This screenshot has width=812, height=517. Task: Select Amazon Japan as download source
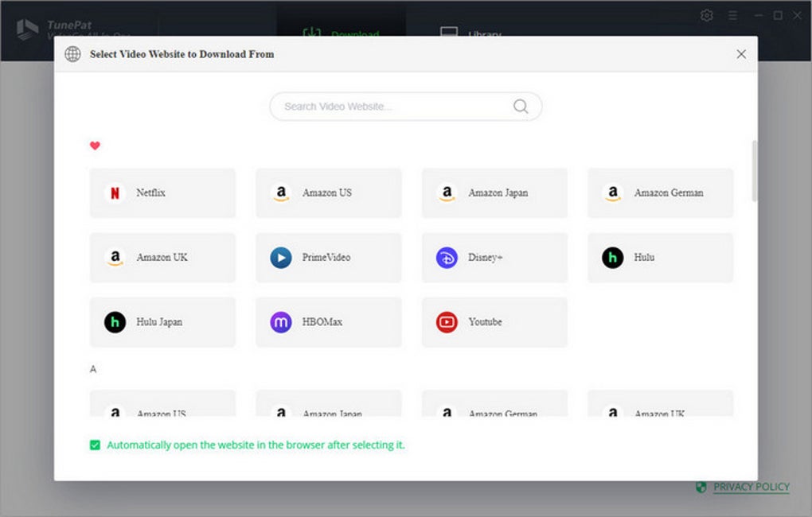[494, 192]
